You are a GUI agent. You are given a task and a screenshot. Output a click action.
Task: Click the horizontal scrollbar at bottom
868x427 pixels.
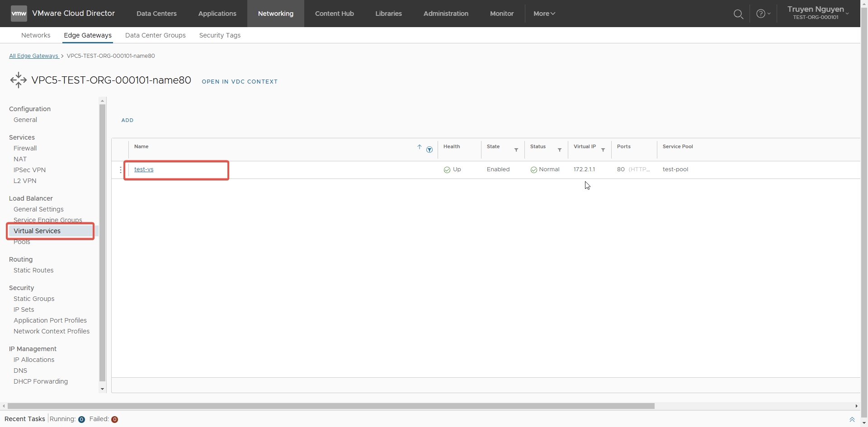331,406
